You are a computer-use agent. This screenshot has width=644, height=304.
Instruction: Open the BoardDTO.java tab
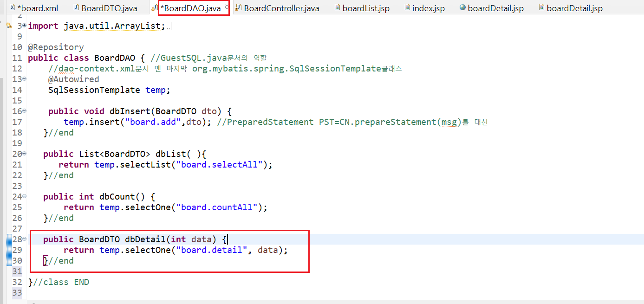pos(104,8)
